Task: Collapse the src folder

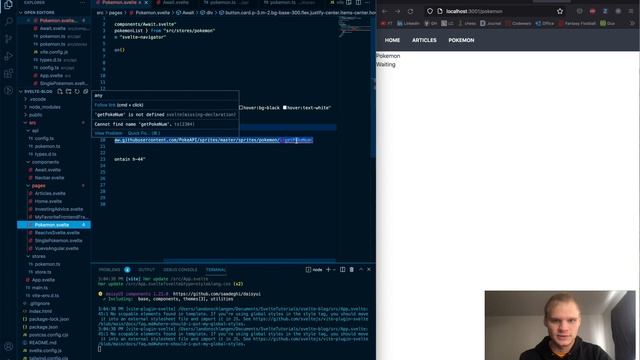Action: click(26, 122)
